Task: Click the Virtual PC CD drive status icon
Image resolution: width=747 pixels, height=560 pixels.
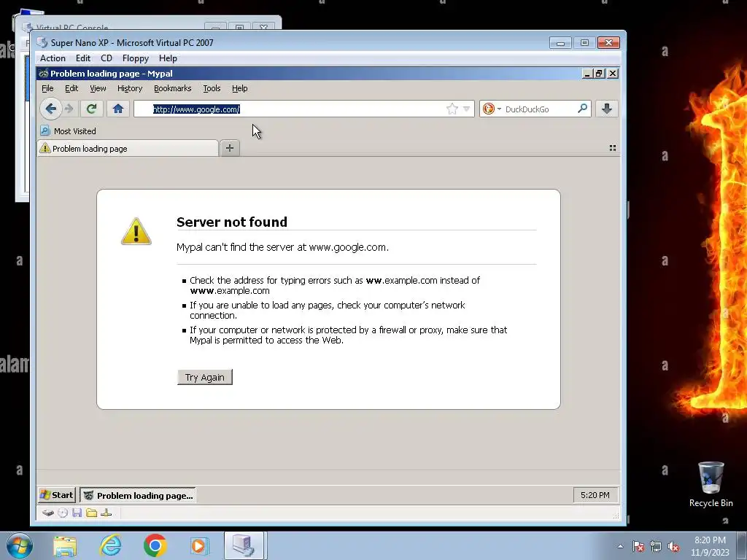Action: (63, 513)
